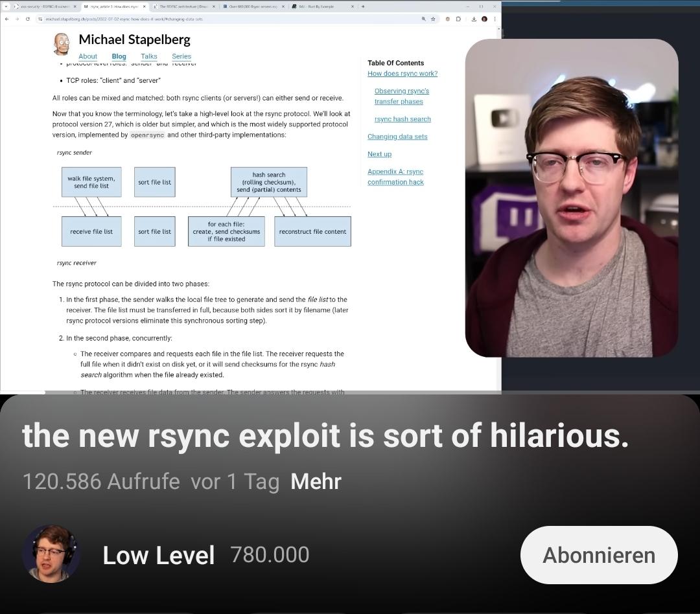Click 'In the second phase, concurrently:' list item
700x614 pixels.
point(119,338)
